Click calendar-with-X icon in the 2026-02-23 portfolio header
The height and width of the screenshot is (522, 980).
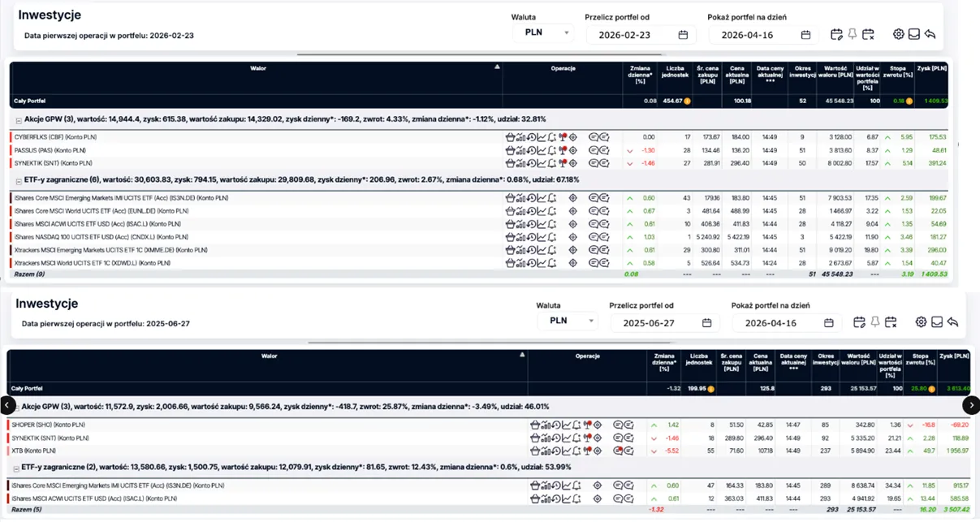coord(868,34)
